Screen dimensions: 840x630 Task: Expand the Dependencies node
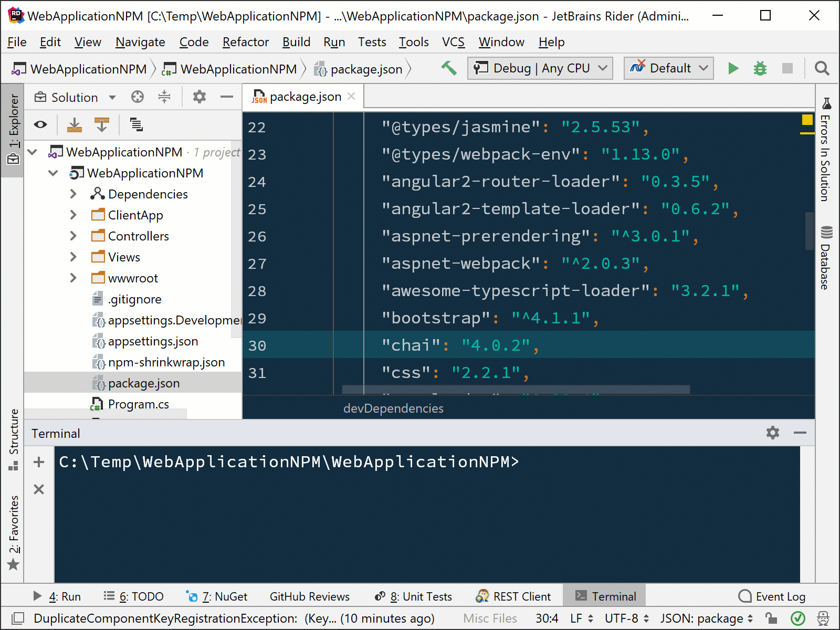tap(73, 194)
